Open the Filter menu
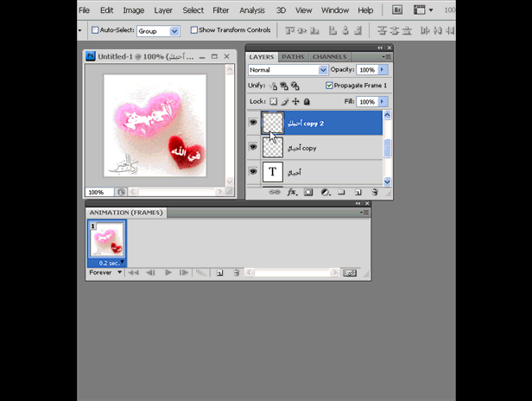The height and width of the screenshot is (401, 532). tap(221, 10)
